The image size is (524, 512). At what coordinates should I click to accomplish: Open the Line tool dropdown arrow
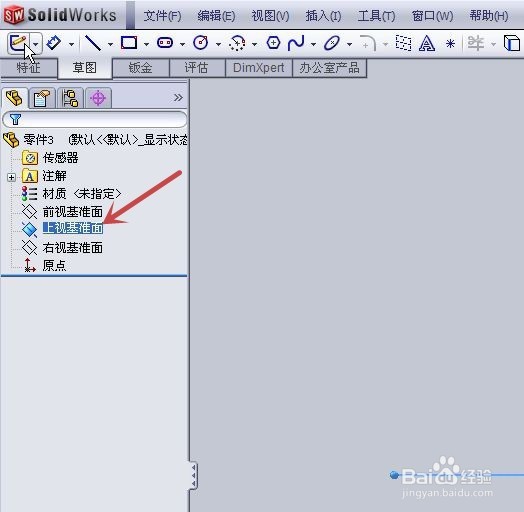[110, 44]
